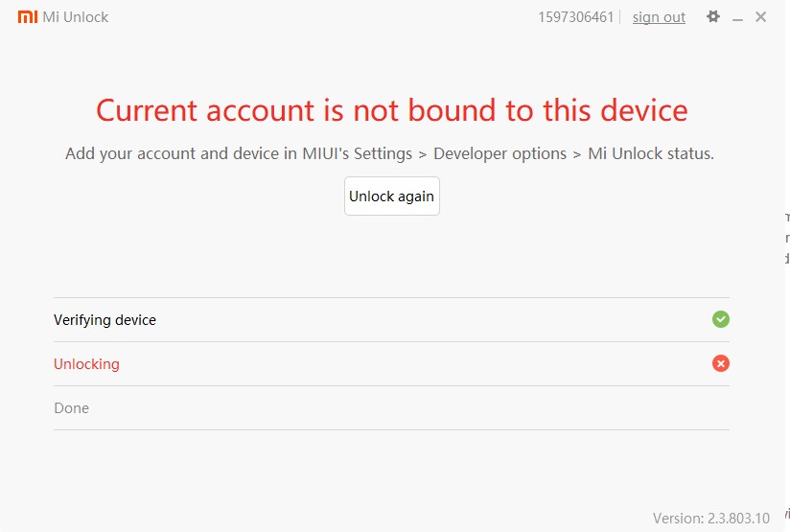This screenshot has width=790, height=532.
Task: Click the account ID 1597306461
Action: click(576, 17)
